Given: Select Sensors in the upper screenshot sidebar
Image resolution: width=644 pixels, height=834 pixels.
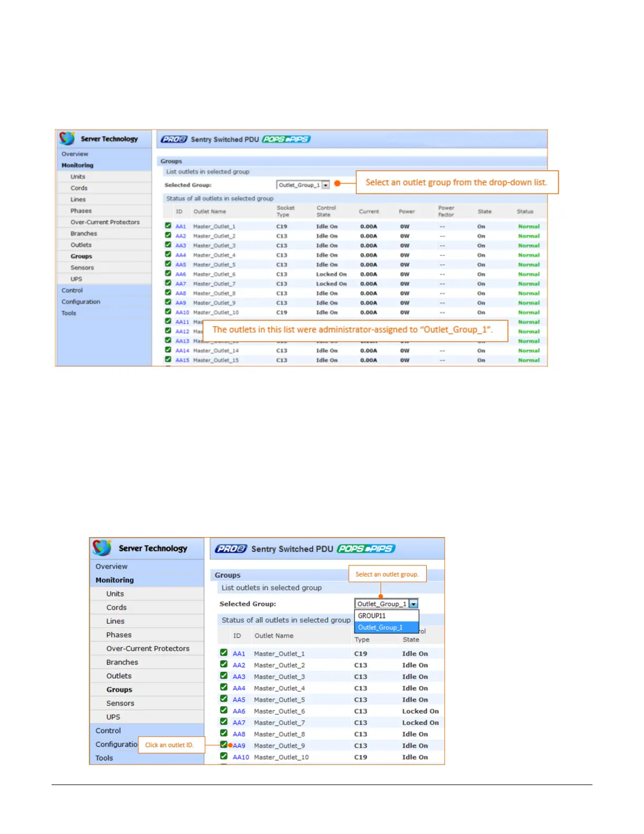Looking at the screenshot, I should pyautogui.click(x=82, y=267).
